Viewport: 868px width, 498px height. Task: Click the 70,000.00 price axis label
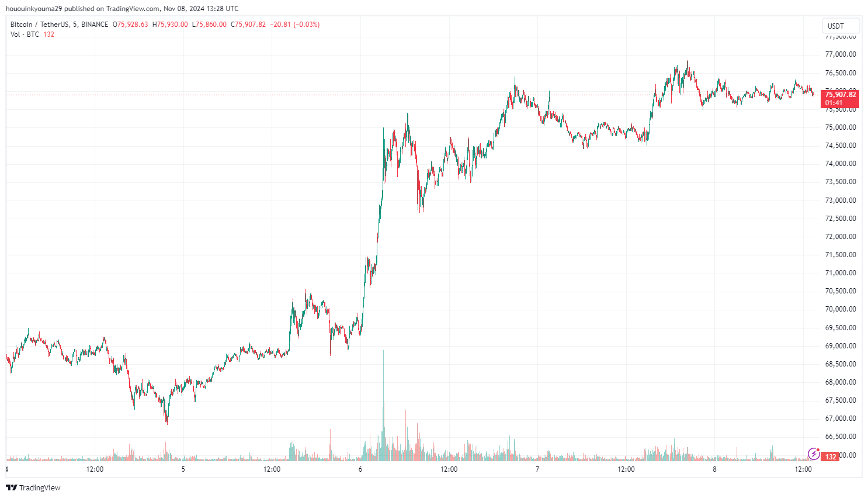tap(841, 309)
